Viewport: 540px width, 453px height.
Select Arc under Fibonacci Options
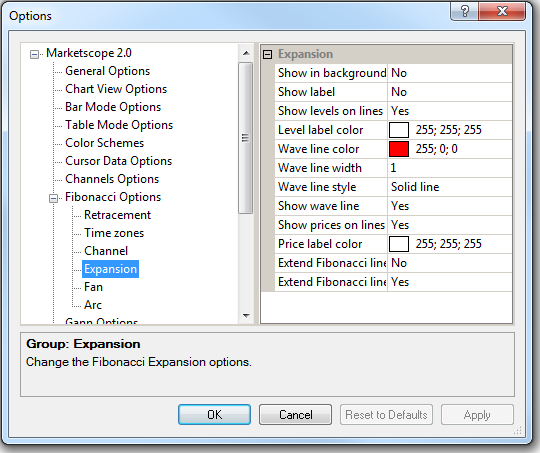[x=93, y=305]
